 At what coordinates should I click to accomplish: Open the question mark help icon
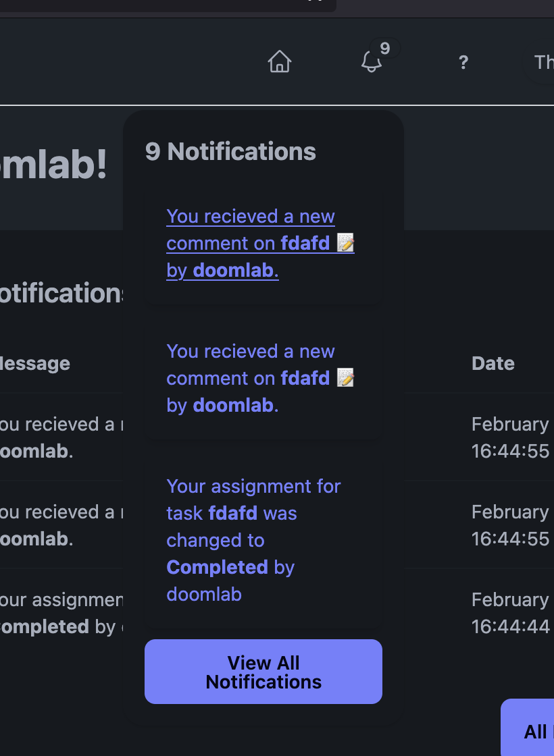point(463,63)
